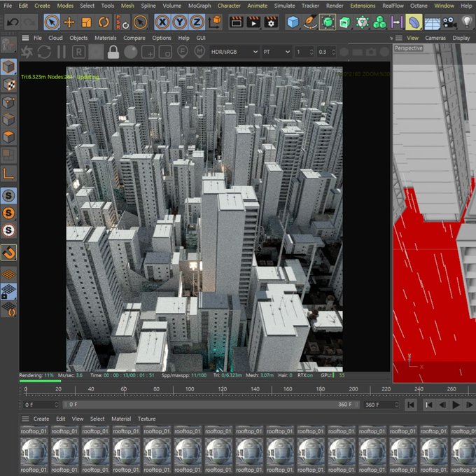The width and height of the screenshot is (476, 476).
Task: Click Octane render region plus icon
Action: click(x=148, y=52)
